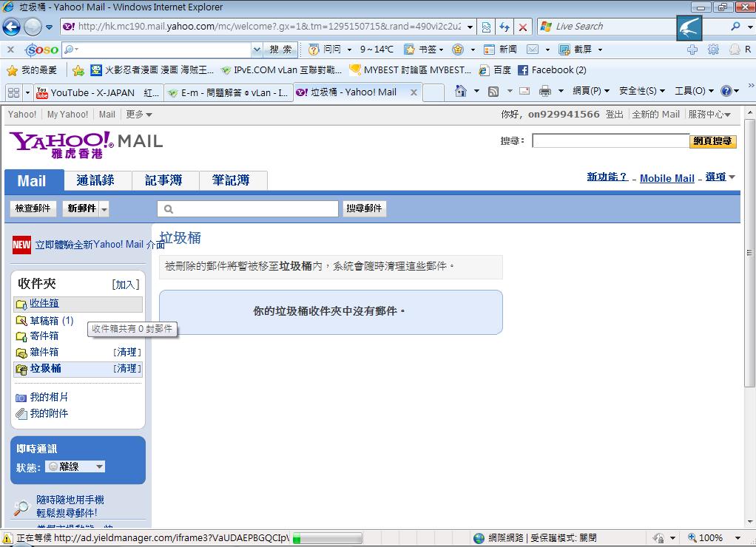756x547 pixels.
Task: Open the 工具(O) tools menu
Action: [694, 91]
